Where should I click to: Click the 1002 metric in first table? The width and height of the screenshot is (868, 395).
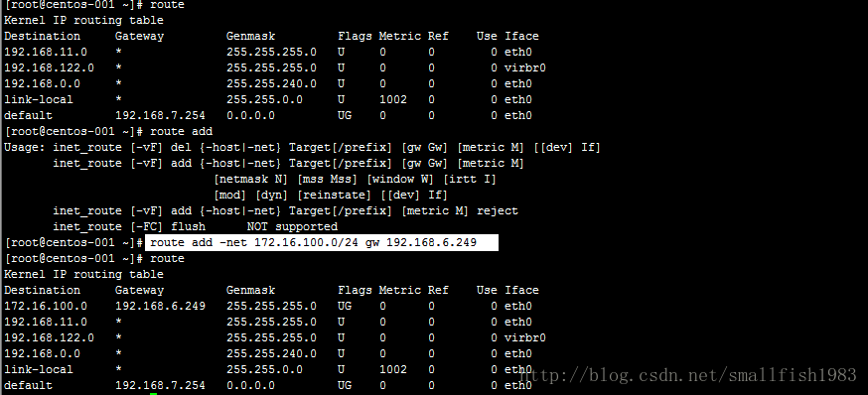(393, 99)
